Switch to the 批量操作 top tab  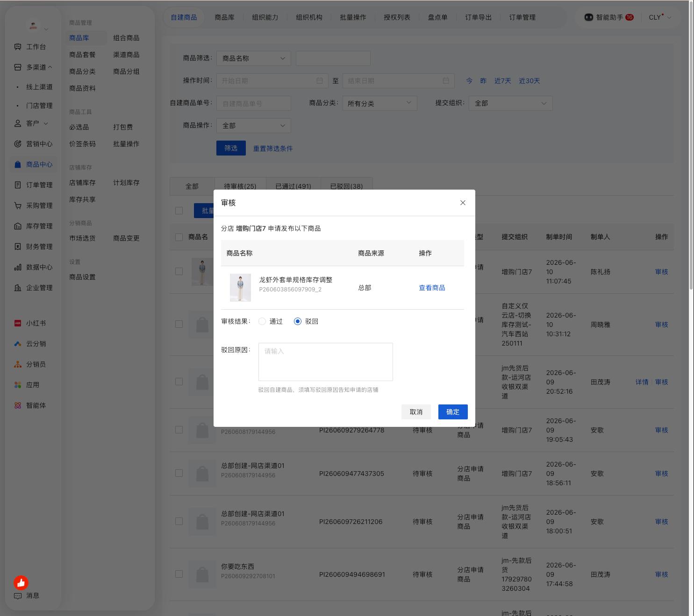point(353,17)
